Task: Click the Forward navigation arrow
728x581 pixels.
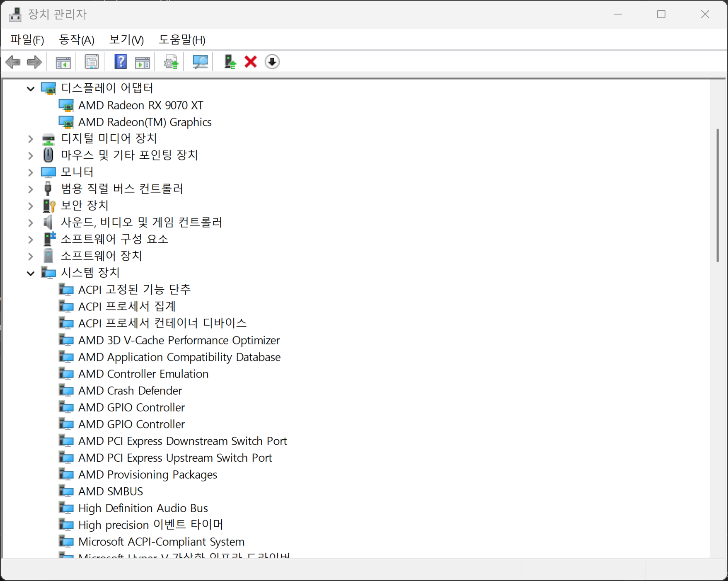Action: [34, 61]
